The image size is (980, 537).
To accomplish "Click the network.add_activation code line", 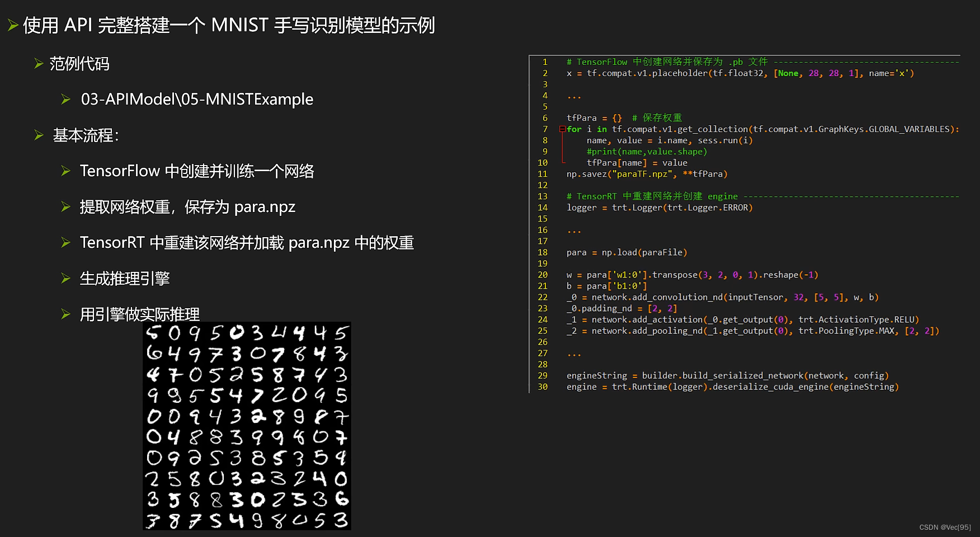I will 743,319.
